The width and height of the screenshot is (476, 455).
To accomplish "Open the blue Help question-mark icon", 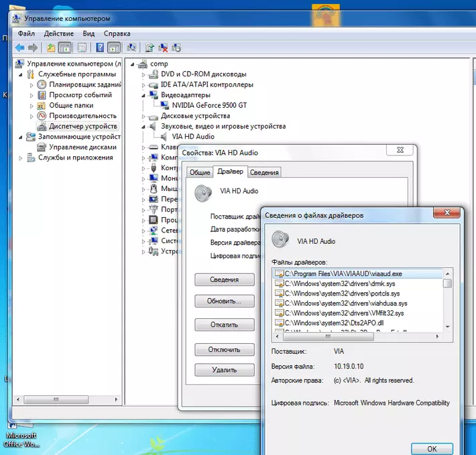I will point(100,48).
